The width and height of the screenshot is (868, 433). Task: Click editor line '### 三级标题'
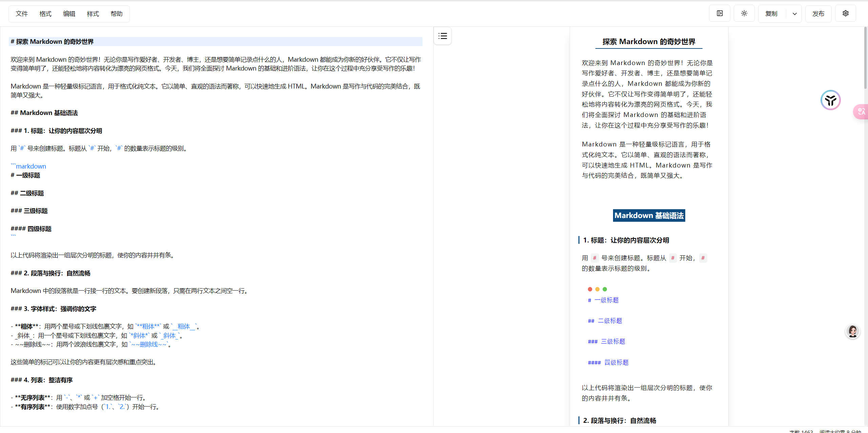29,211
